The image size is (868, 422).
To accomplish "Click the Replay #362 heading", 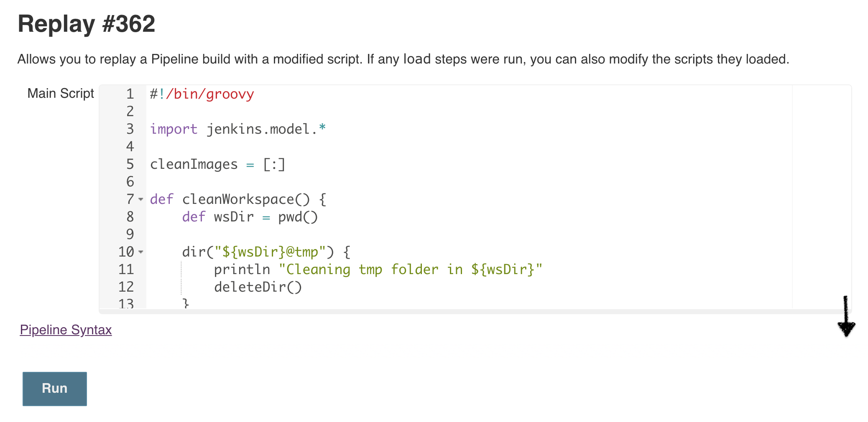I will pos(86,24).
